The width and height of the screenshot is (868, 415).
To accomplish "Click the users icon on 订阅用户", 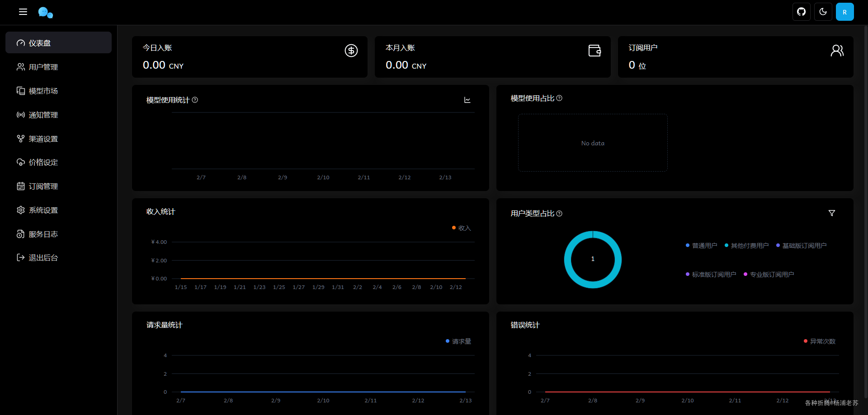I will (837, 51).
